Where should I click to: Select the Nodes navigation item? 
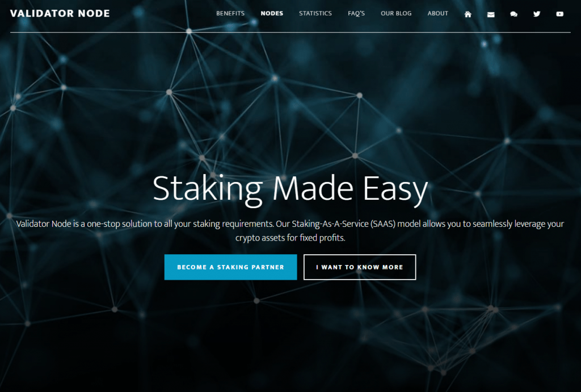[x=272, y=14]
